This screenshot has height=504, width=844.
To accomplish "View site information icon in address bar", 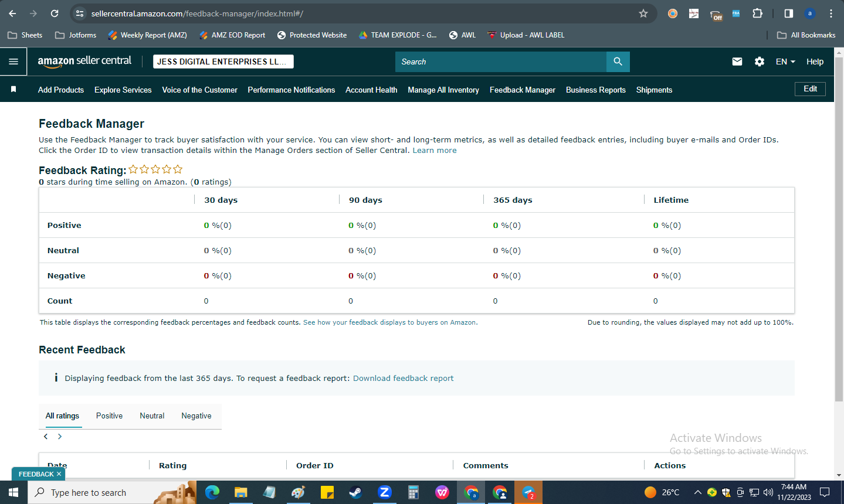I will [80, 13].
